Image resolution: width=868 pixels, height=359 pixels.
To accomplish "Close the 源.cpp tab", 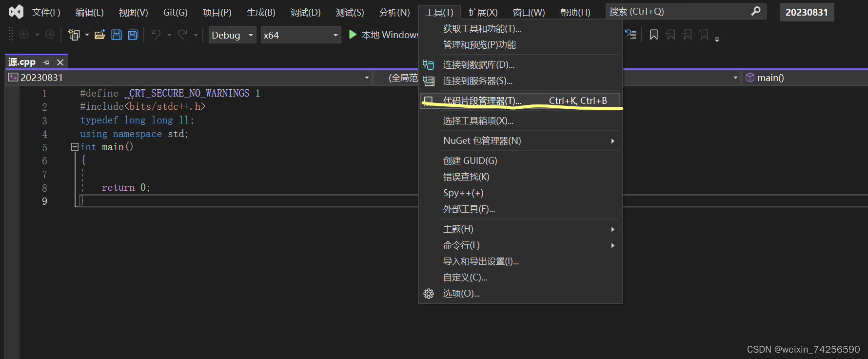I will tap(60, 62).
